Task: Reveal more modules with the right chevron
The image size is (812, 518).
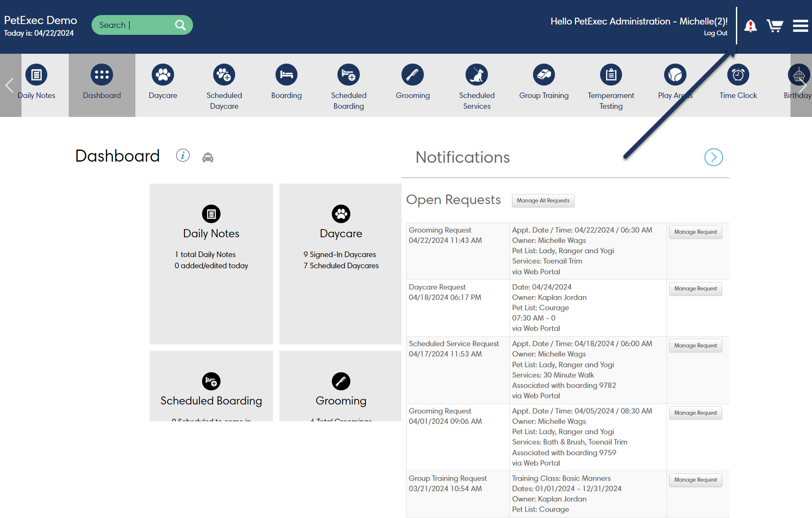Action: (803, 85)
